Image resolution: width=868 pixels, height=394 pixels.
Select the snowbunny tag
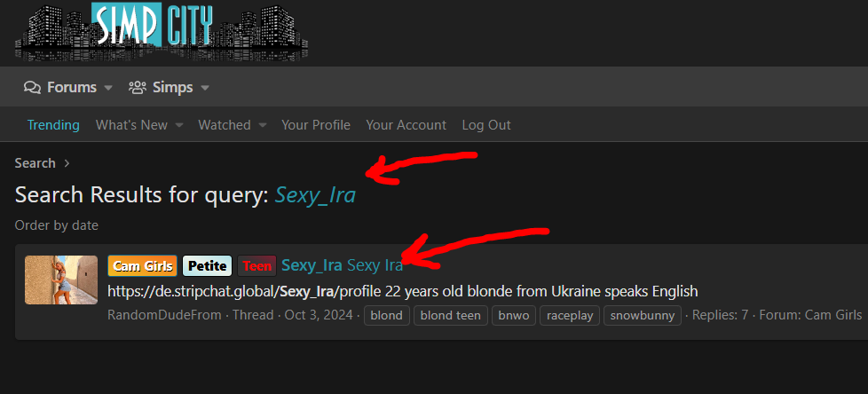(x=643, y=315)
